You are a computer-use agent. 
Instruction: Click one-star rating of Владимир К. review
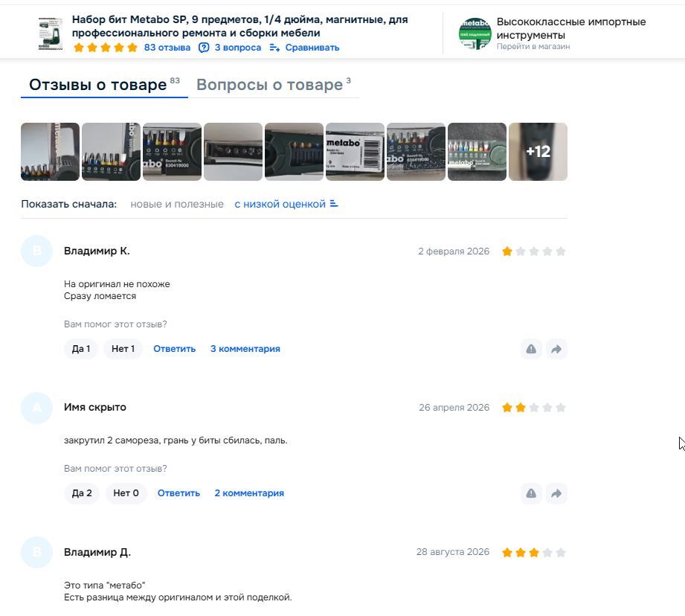(x=534, y=251)
